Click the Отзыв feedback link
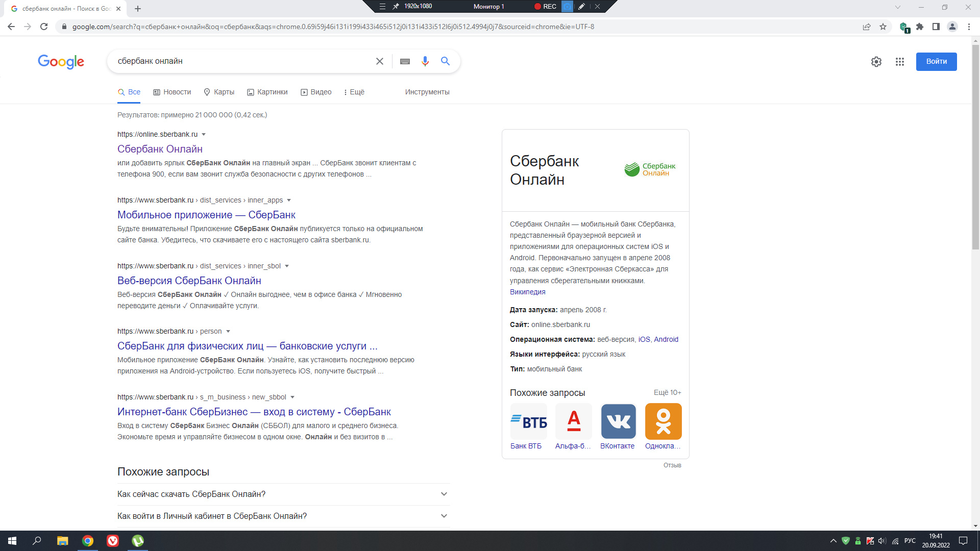Image resolution: width=980 pixels, height=551 pixels. click(x=672, y=465)
